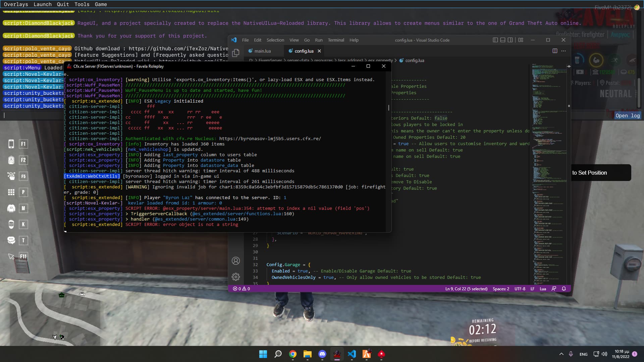This screenshot has width=644, height=362.
Task: Click highlighted txAdmin:WebCtxUtils text in console
Action: pos(92,176)
